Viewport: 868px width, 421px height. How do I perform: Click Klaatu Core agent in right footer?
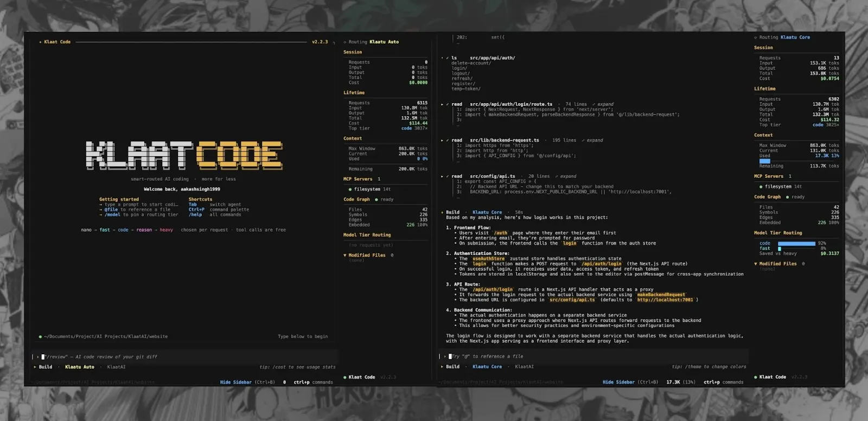(x=487, y=367)
